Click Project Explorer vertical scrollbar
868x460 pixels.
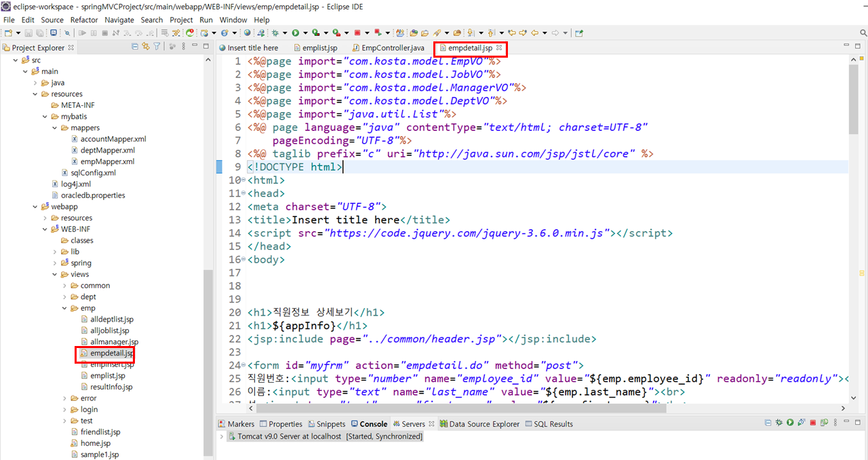point(208,363)
